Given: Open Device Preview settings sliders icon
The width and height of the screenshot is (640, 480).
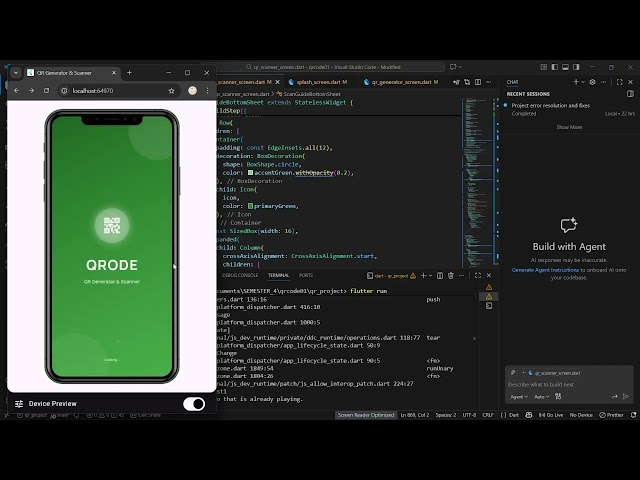Looking at the screenshot, I should click(19, 404).
